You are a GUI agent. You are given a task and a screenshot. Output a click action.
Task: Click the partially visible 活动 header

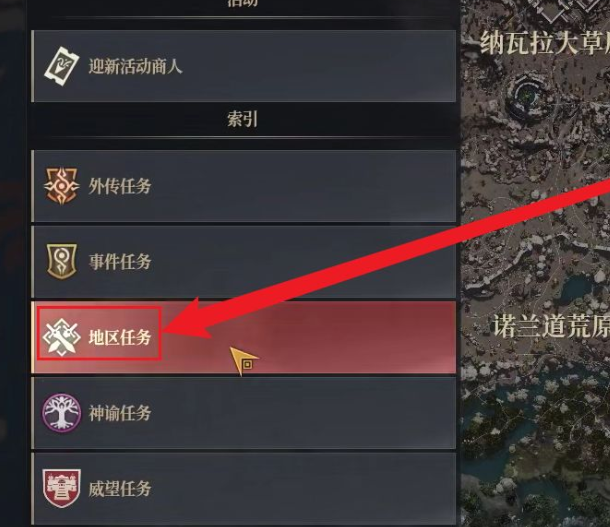click(x=242, y=3)
